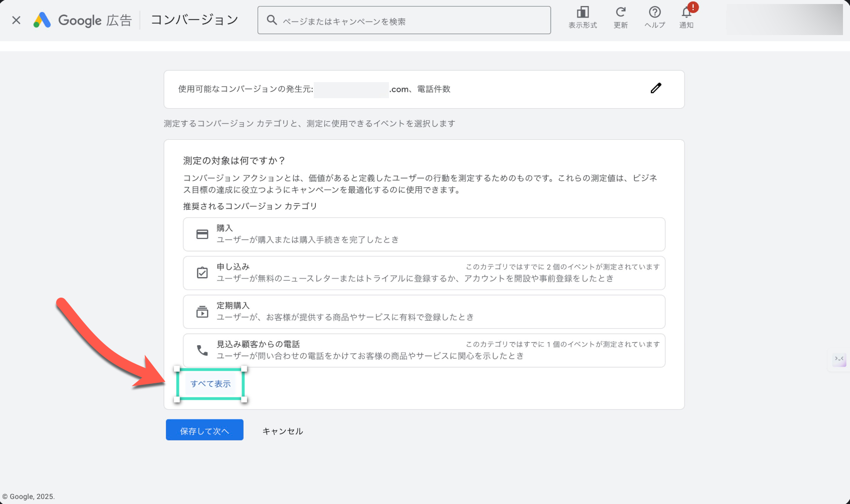Click the subscription icon beside 定期購入
Viewport: 850px width, 504px height.
coord(202,311)
